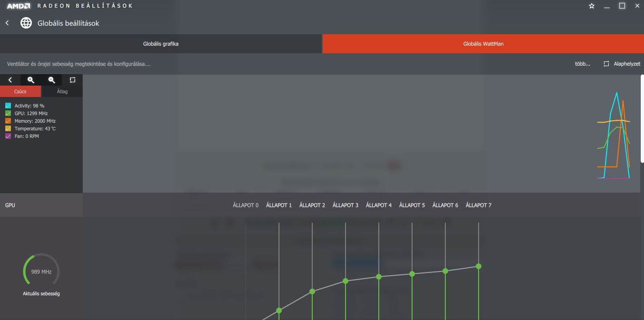Collapse the graph legend with left arrow
644x320 pixels.
(10, 80)
